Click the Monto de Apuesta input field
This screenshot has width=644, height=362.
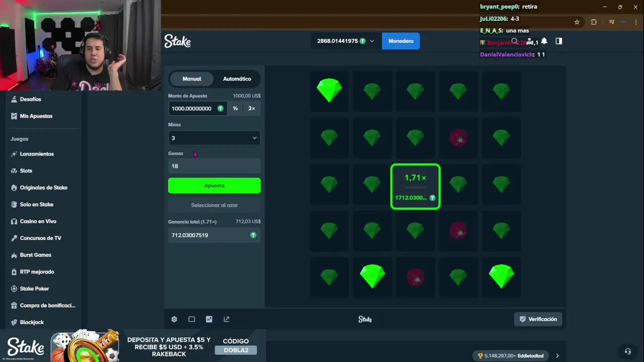tap(198, 109)
